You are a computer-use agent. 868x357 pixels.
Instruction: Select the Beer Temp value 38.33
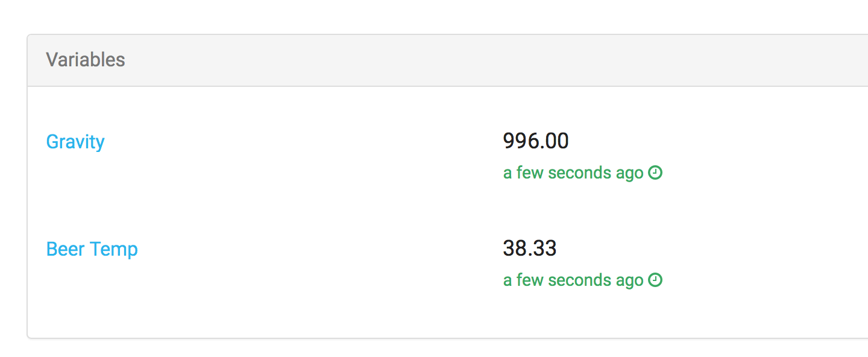[x=530, y=248]
